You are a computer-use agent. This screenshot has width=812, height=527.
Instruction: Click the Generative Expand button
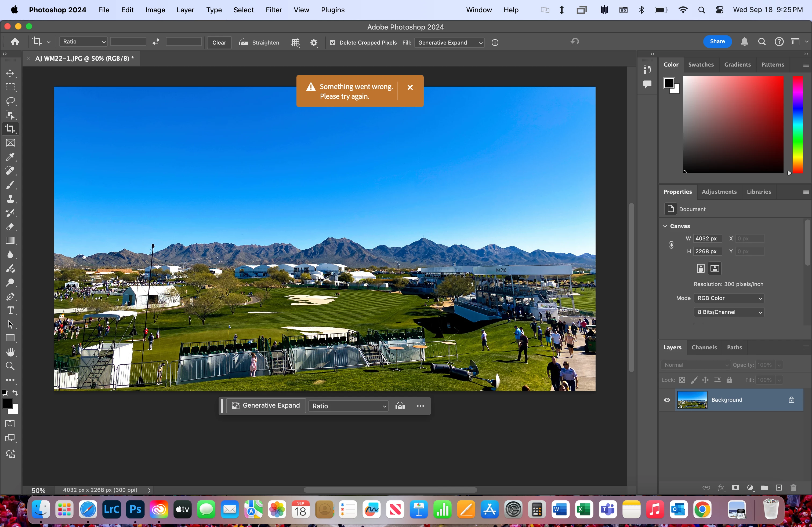pyautogui.click(x=266, y=406)
